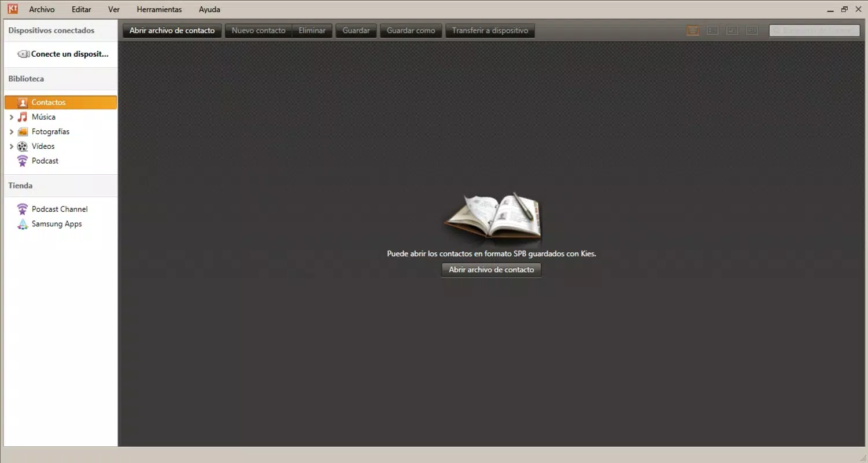Expand the Fotografías tree node
The height and width of the screenshot is (463, 868).
12,131
